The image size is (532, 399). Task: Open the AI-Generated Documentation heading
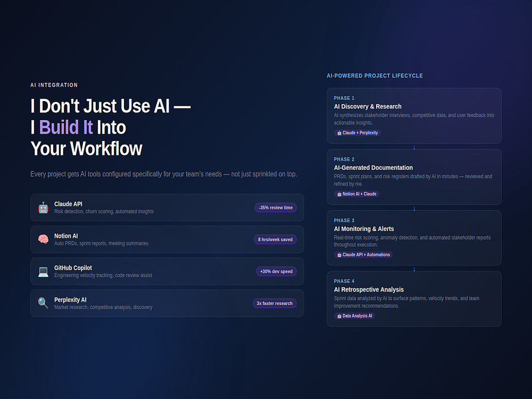pyautogui.click(x=373, y=168)
